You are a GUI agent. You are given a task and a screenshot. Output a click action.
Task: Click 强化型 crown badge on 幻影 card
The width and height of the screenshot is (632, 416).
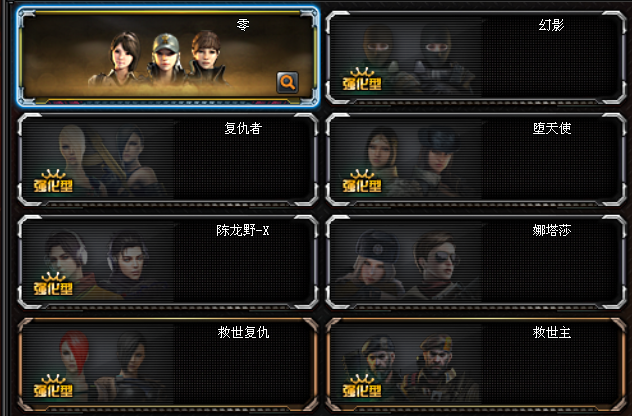click(x=362, y=79)
